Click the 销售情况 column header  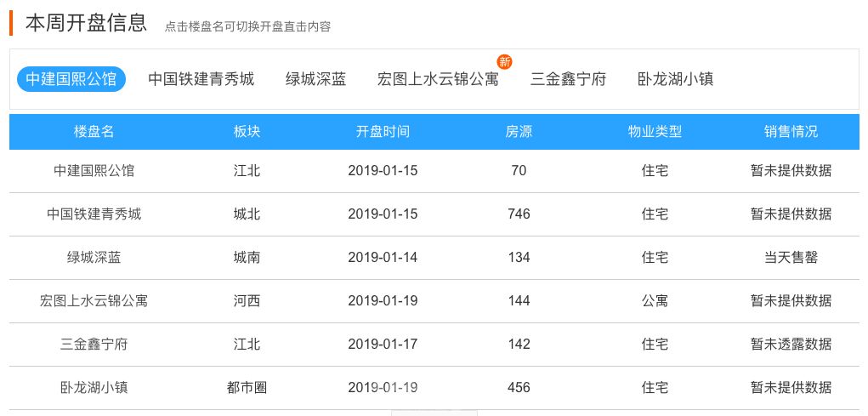click(x=791, y=132)
